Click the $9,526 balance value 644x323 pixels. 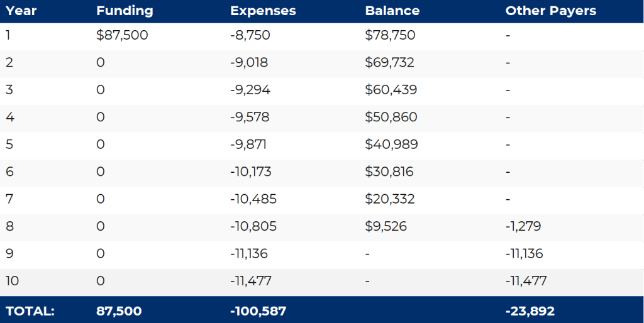click(386, 226)
